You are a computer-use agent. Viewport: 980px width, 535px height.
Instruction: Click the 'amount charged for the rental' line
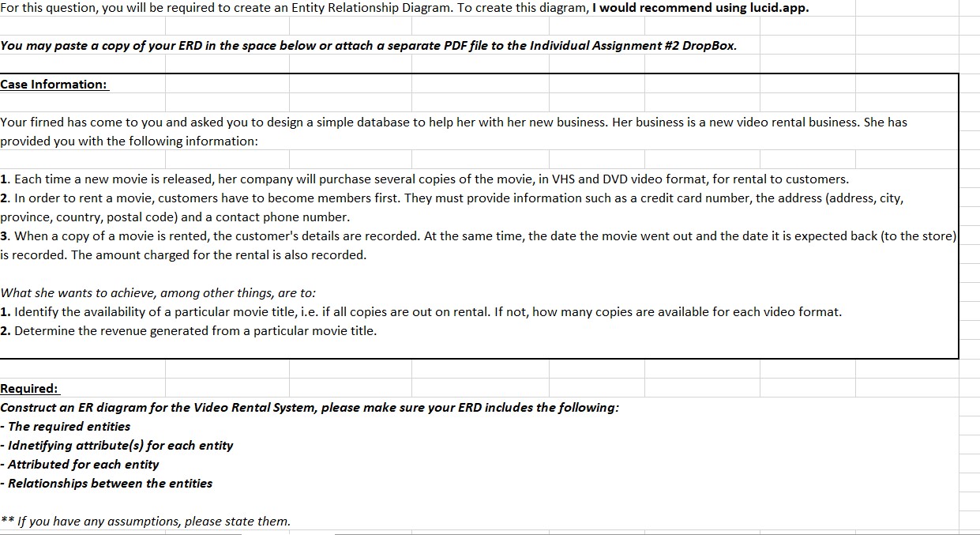pyautogui.click(x=183, y=255)
